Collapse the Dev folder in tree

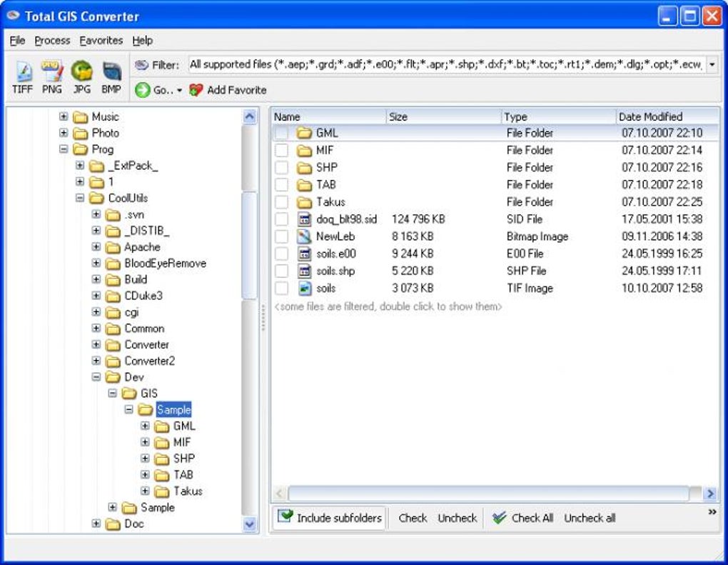coord(96,377)
